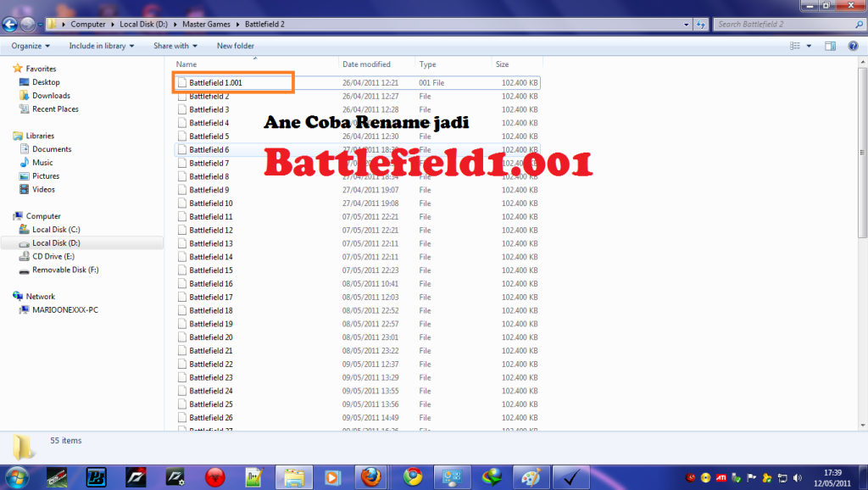Open Downloads in Favorites
This screenshot has width=868, height=490.
(51, 95)
